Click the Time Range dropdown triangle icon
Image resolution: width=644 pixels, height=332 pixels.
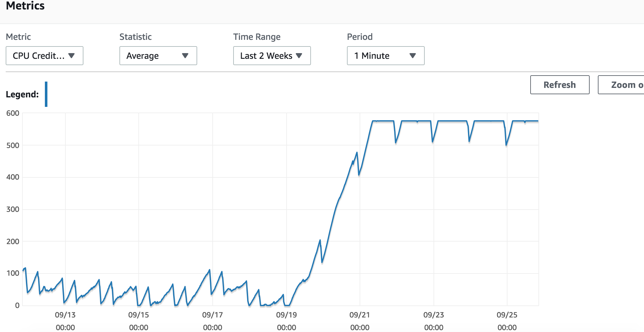point(300,56)
